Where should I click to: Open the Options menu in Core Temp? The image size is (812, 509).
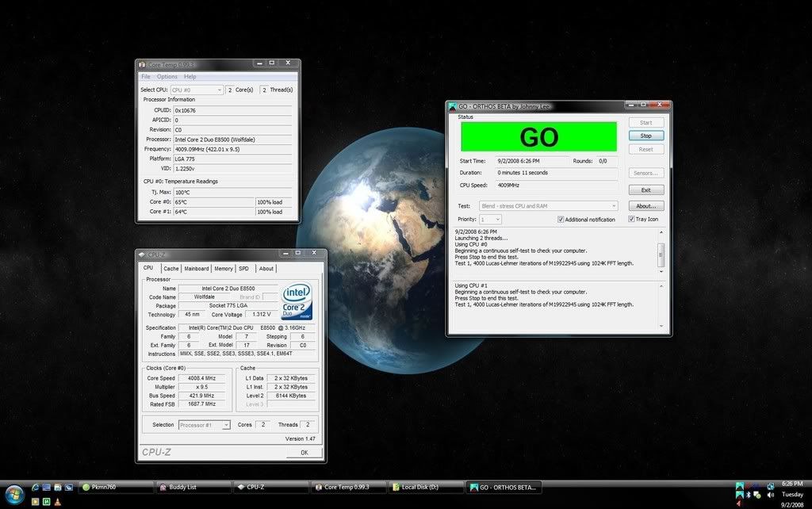166,76
